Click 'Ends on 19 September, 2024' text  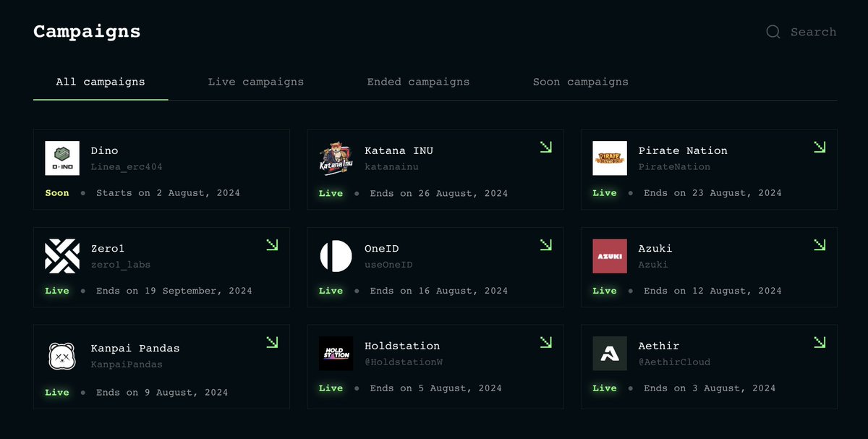174,291
